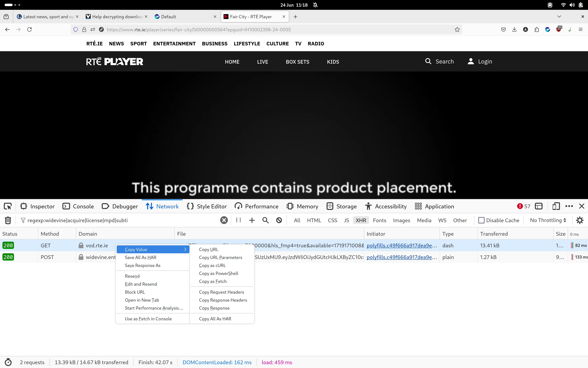
Task: Switch to the Storage tab
Action: pyautogui.click(x=342, y=206)
